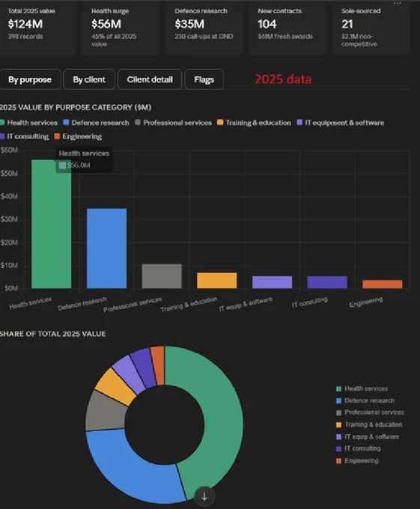Toggle Professional services in donut legend

click(x=370, y=412)
